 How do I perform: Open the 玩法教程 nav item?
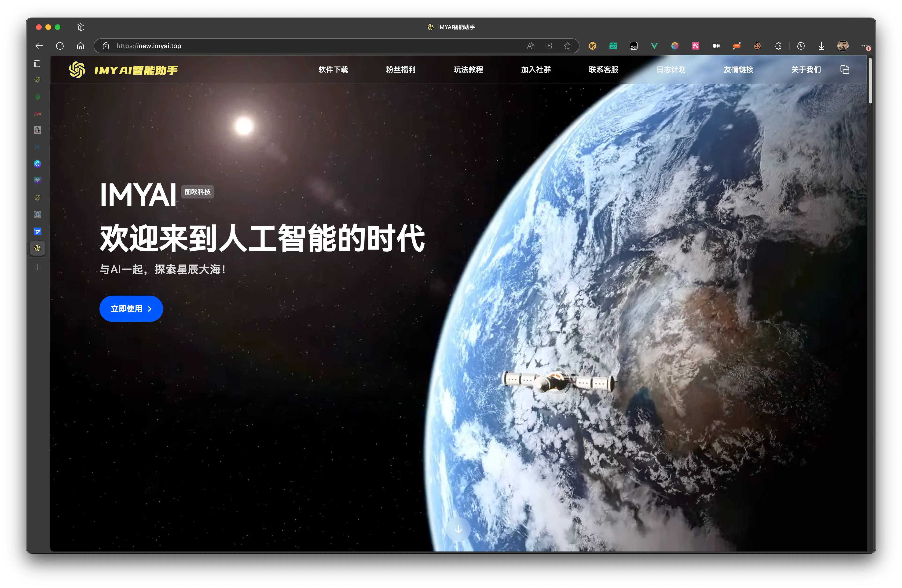coord(468,70)
